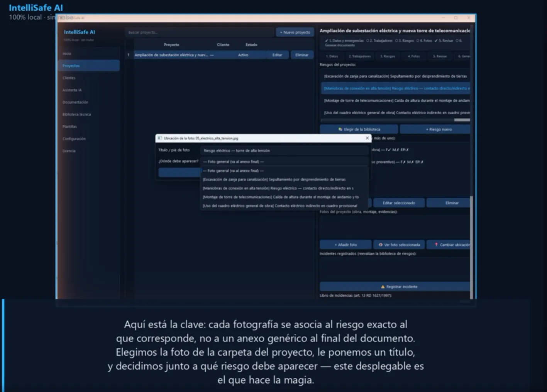Screen dimensions: 547x392
Task: Click measure row 'preventivo) — F✗ M✗ EPI✗'
Action: (421, 162)
